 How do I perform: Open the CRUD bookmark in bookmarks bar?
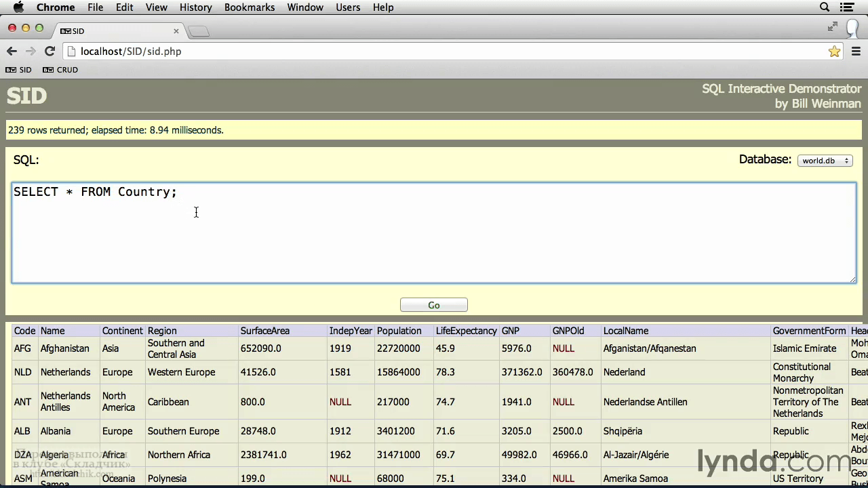point(60,70)
